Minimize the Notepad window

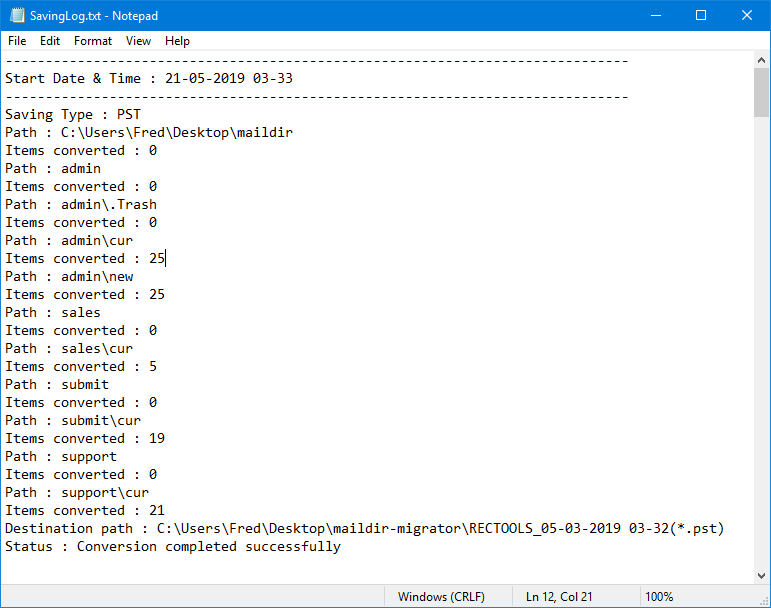655,15
